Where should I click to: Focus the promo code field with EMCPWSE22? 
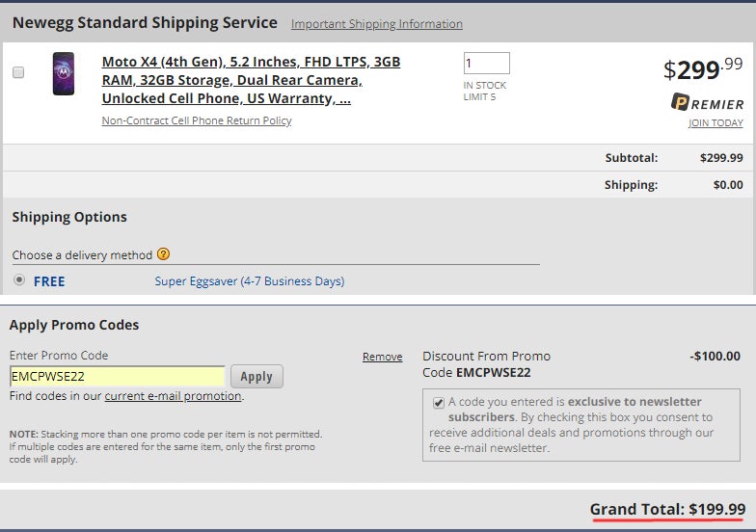118,376
